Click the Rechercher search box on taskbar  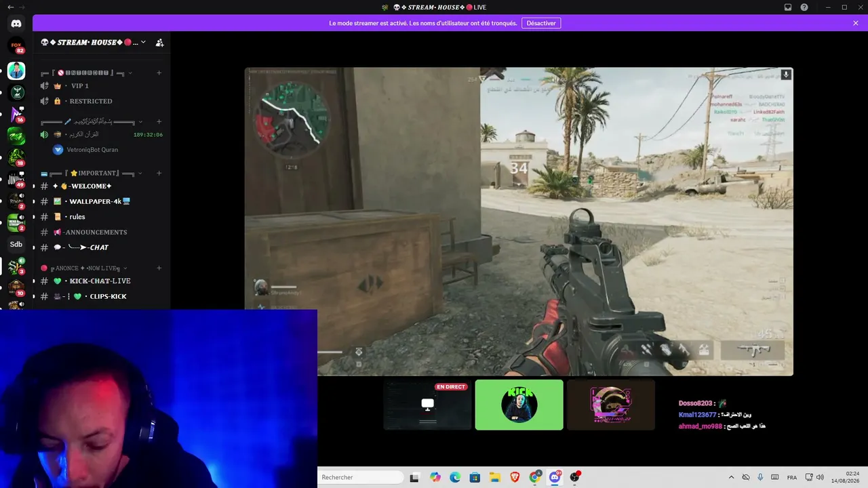click(361, 477)
